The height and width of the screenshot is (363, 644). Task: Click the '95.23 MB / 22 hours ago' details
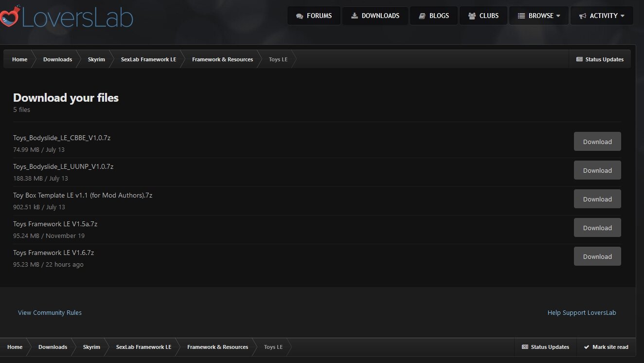(48, 265)
